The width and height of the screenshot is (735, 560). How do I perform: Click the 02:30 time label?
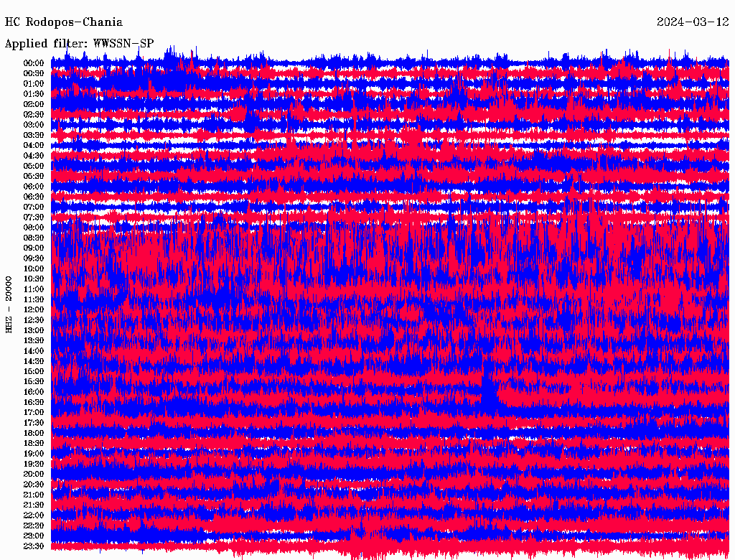[x=34, y=114]
